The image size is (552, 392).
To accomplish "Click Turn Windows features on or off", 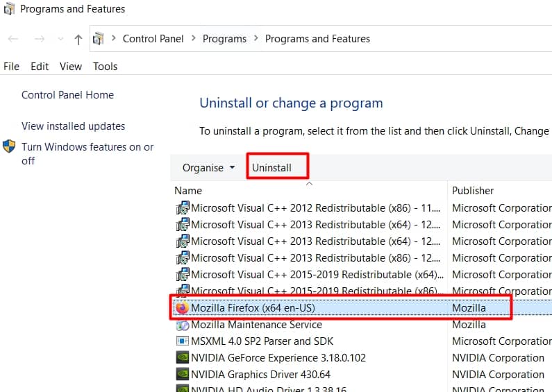I will (87, 153).
